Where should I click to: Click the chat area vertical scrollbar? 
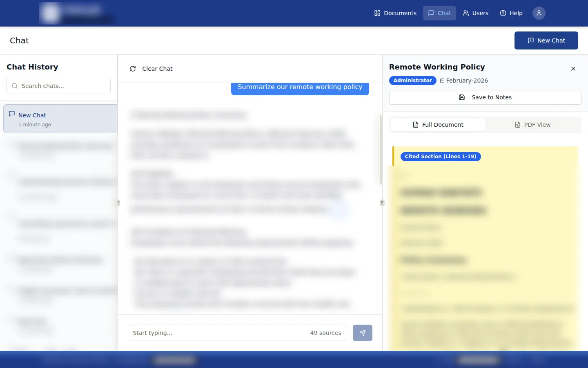[x=381, y=150]
